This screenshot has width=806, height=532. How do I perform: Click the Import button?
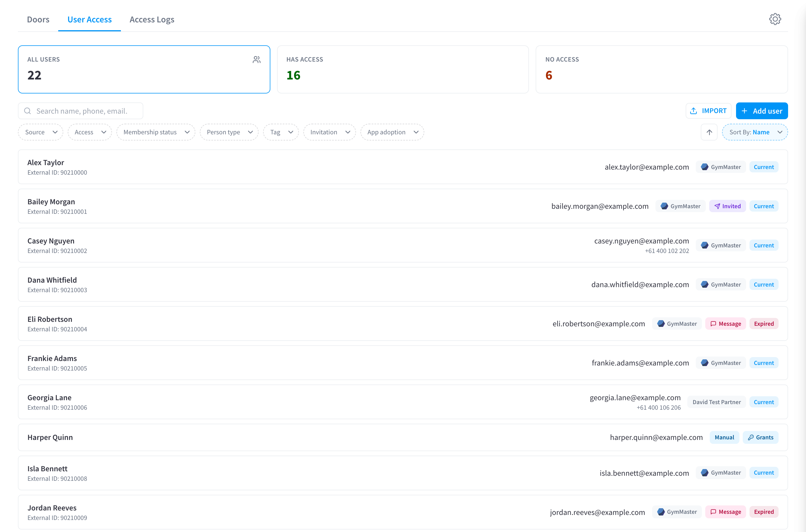tap(708, 111)
